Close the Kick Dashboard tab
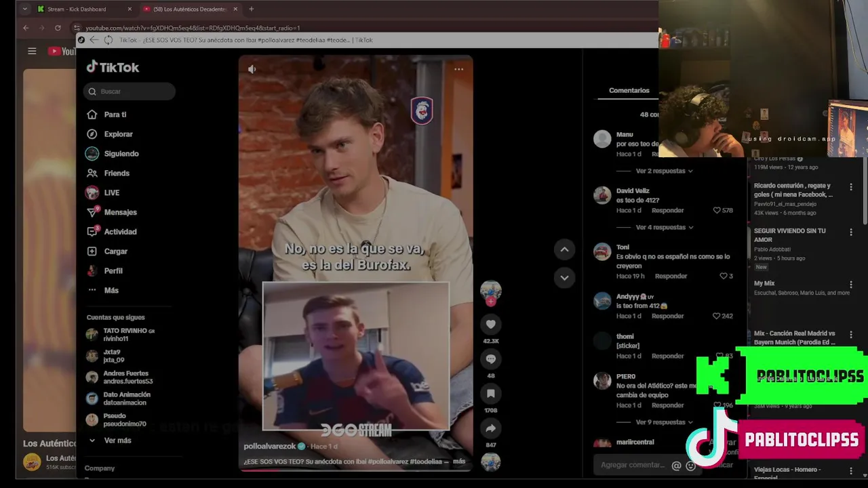This screenshot has width=868, height=488. (130, 9)
